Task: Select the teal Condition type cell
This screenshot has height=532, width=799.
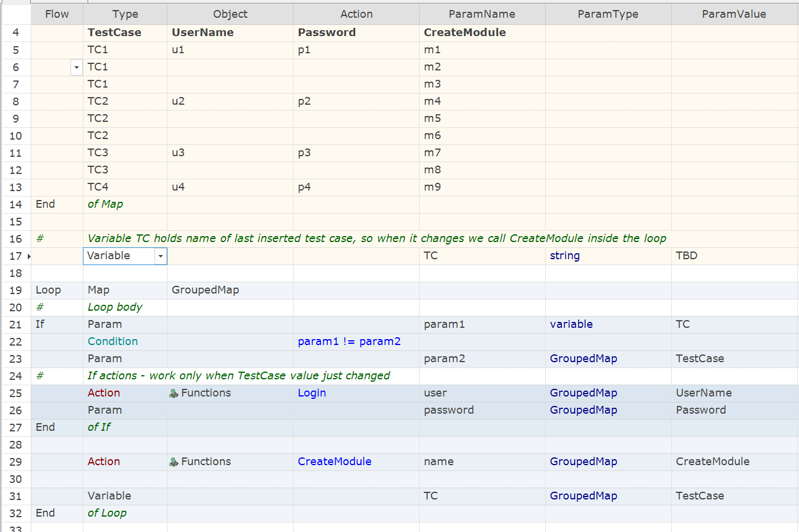Action: pos(112,341)
